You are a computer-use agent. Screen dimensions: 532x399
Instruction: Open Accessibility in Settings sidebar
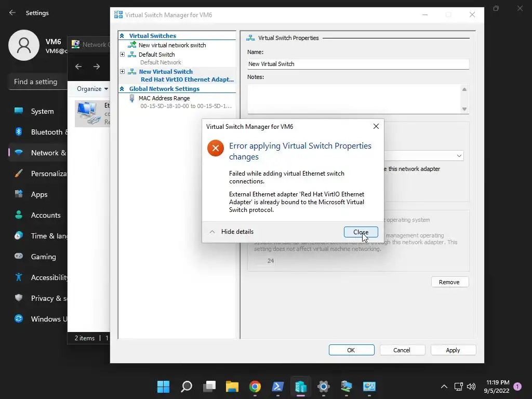(38, 277)
